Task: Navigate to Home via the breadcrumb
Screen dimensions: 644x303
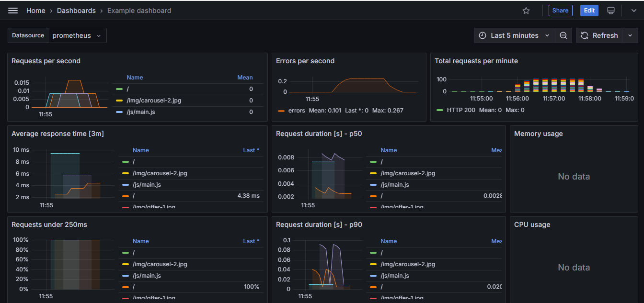Action: (x=35, y=10)
